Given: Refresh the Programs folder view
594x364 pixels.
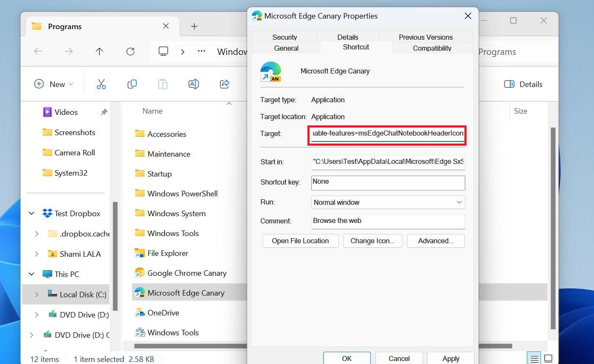Looking at the screenshot, I should click(130, 52).
